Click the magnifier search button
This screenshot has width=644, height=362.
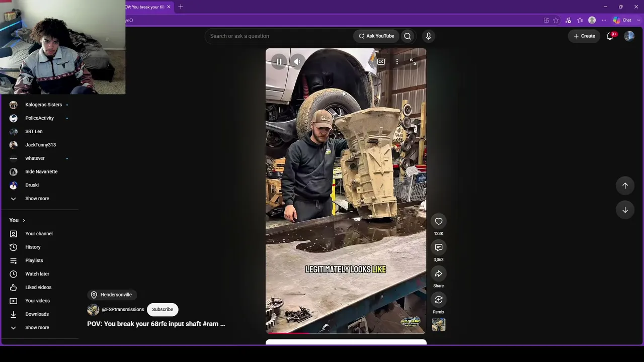tap(408, 36)
